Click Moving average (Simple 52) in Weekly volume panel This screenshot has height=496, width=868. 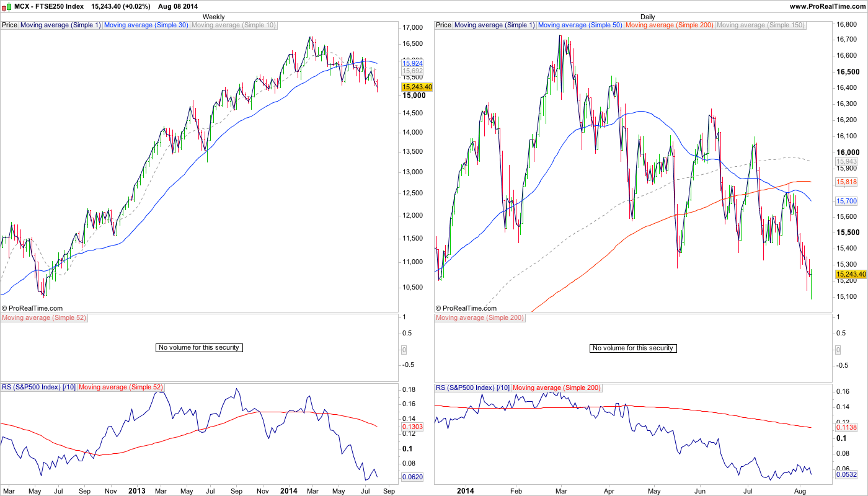43,318
